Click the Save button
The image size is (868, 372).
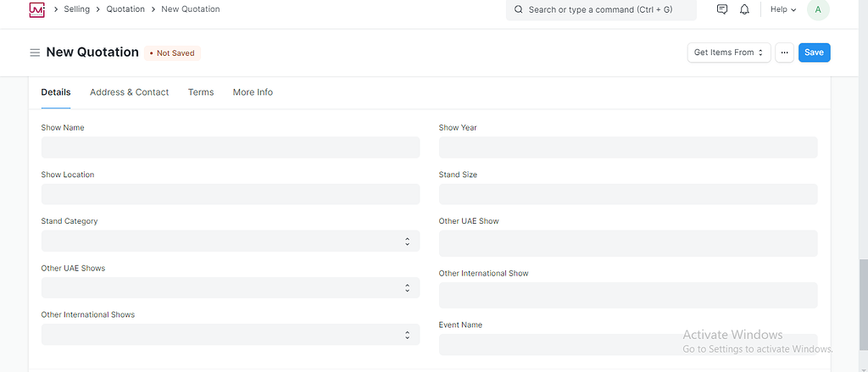814,53
